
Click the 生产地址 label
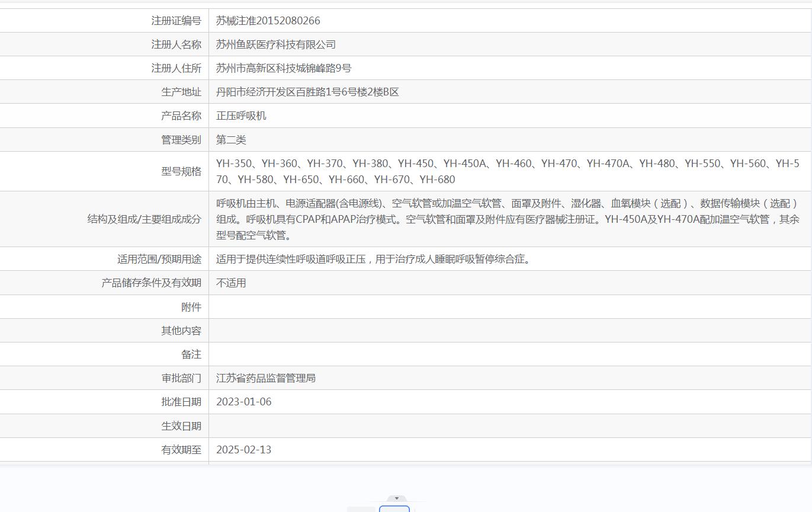[181, 92]
